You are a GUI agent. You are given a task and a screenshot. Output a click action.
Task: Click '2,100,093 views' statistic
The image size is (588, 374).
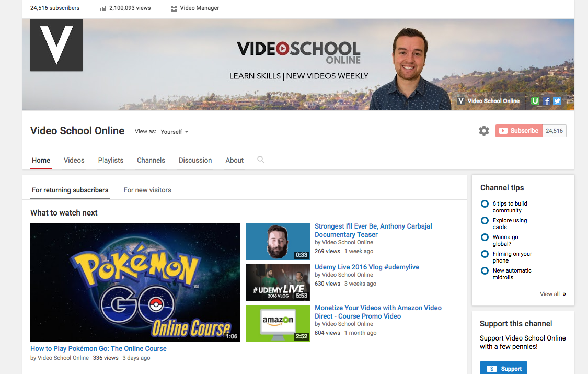pos(130,8)
